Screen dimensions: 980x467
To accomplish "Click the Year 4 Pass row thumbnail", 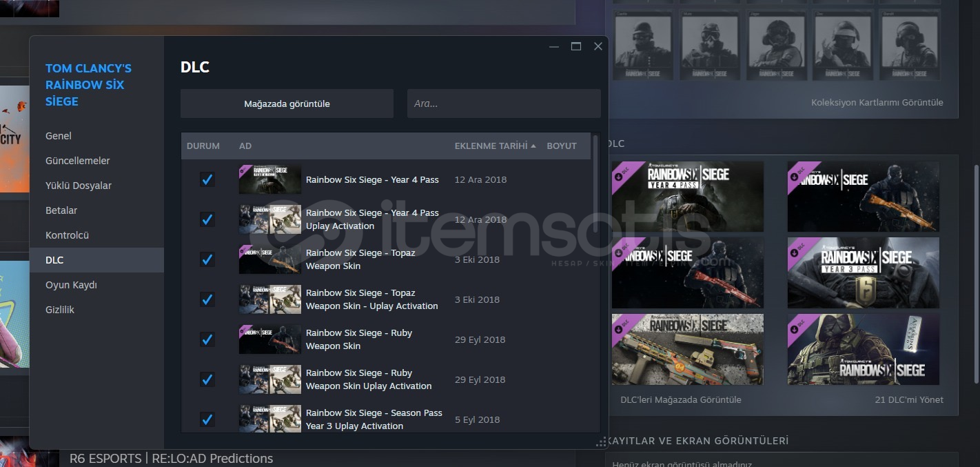I will point(270,179).
